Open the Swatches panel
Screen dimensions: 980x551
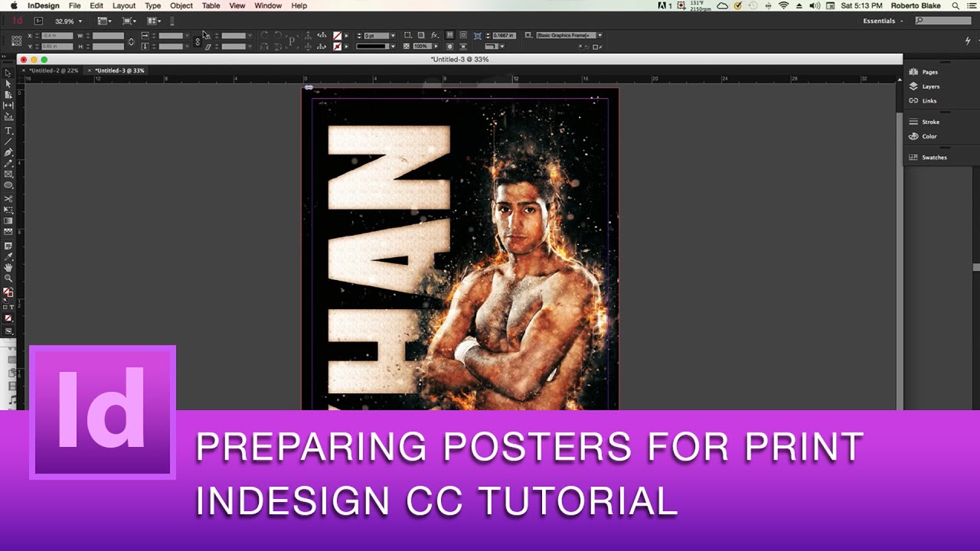pos(933,157)
